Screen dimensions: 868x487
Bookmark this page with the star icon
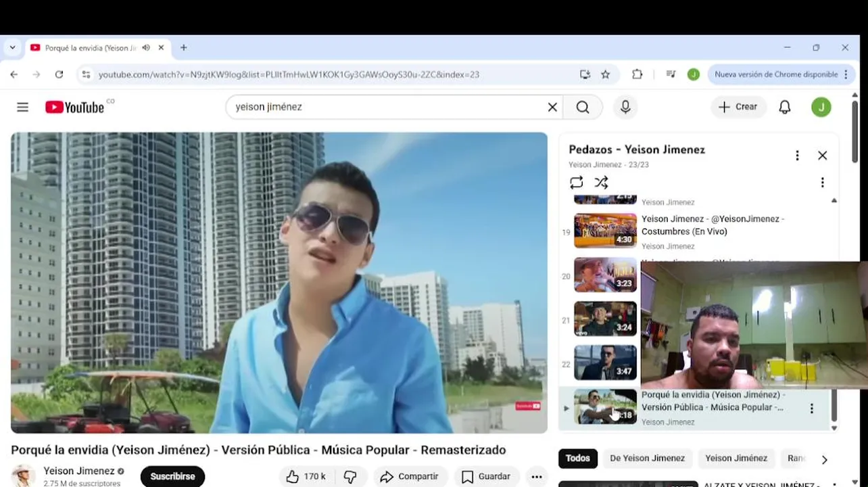(606, 74)
